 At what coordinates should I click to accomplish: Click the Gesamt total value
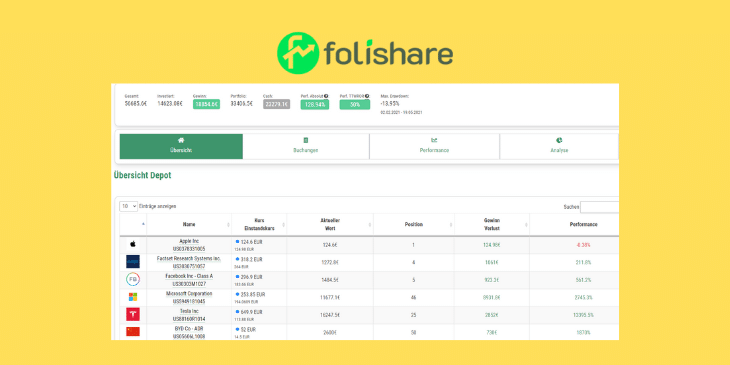click(136, 103)
